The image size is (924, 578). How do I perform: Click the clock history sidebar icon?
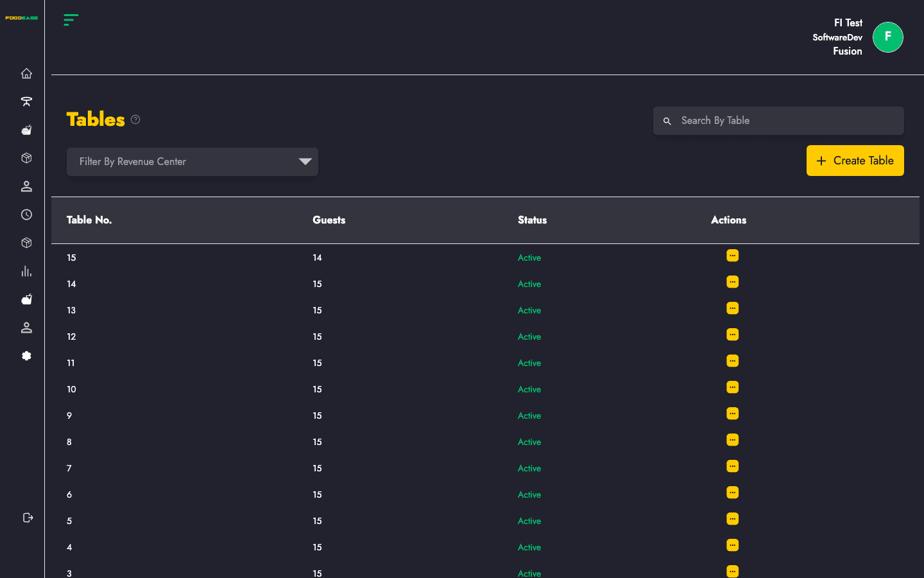[26, 215]
